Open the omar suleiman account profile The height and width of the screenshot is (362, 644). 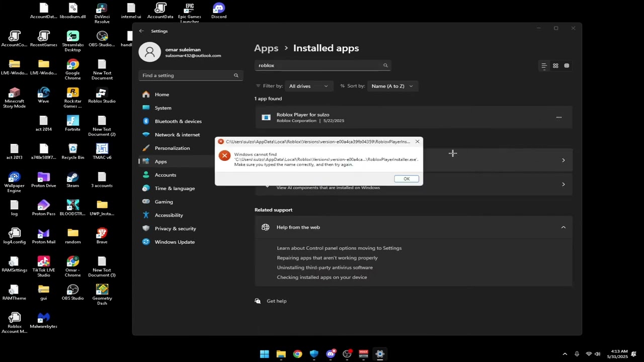point(180,52)
